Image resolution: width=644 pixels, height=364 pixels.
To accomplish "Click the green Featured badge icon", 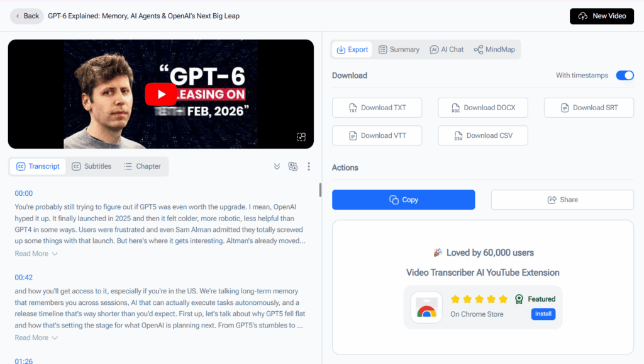I will point(518,299).
